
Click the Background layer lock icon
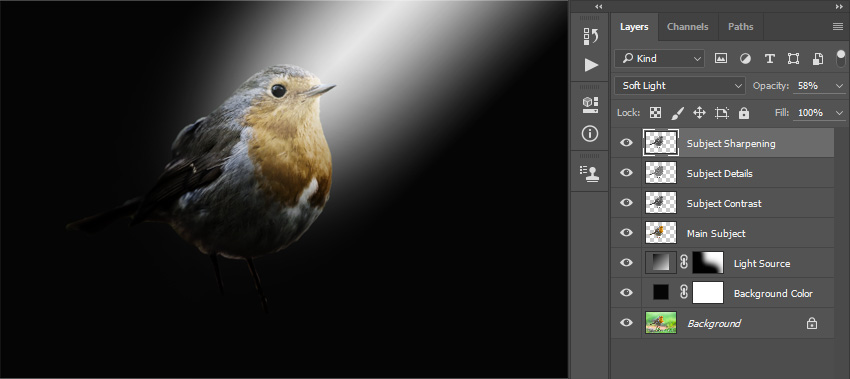coord(812,324)
